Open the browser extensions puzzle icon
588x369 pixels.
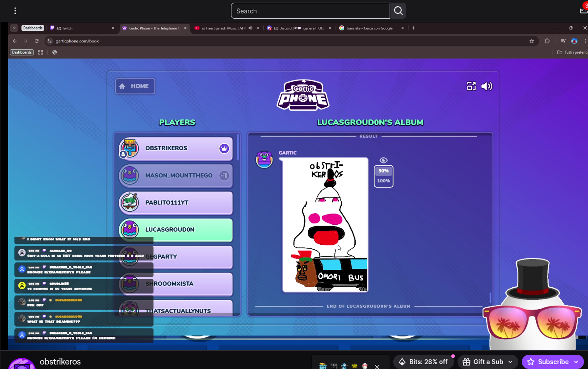point(547,41)
